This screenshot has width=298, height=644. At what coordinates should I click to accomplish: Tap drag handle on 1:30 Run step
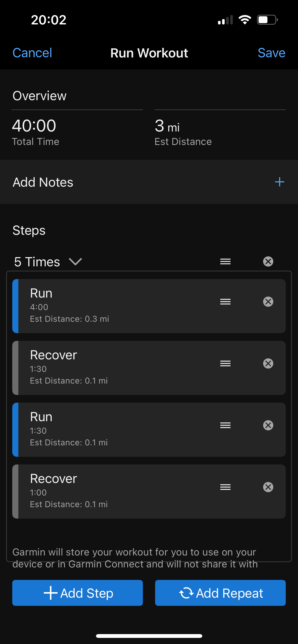(x=225, y=425)
